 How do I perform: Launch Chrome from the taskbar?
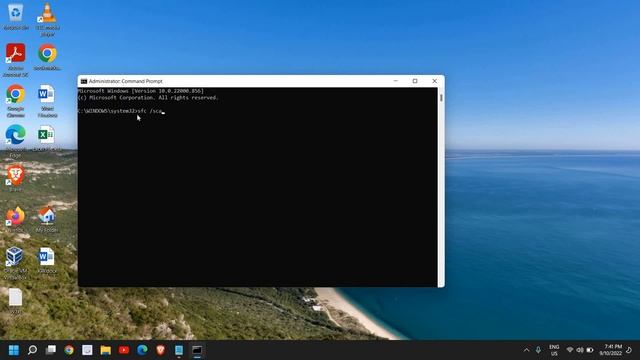(69, 350)
